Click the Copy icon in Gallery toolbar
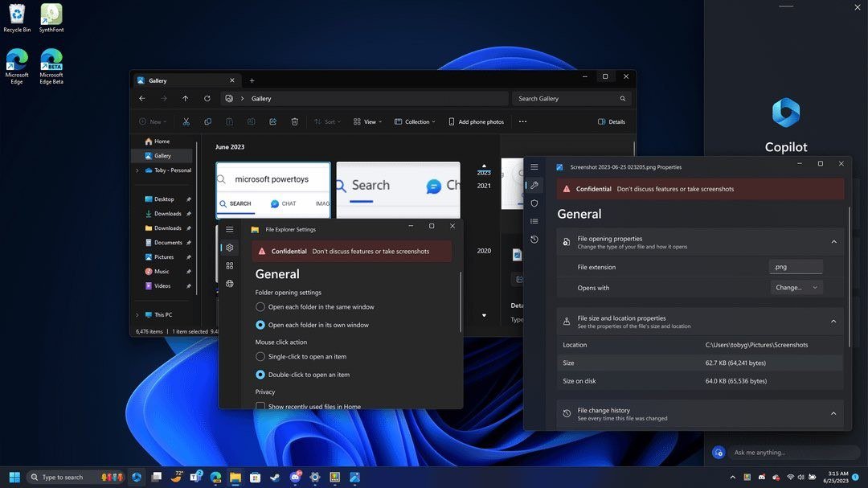868x488 pixels. (x=207, y=121)
